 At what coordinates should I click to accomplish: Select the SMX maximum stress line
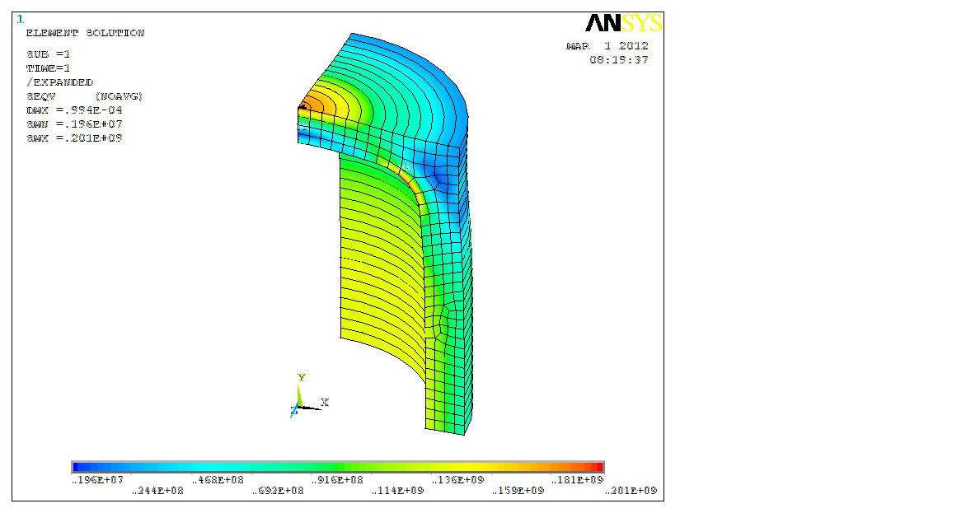[73, 138]
